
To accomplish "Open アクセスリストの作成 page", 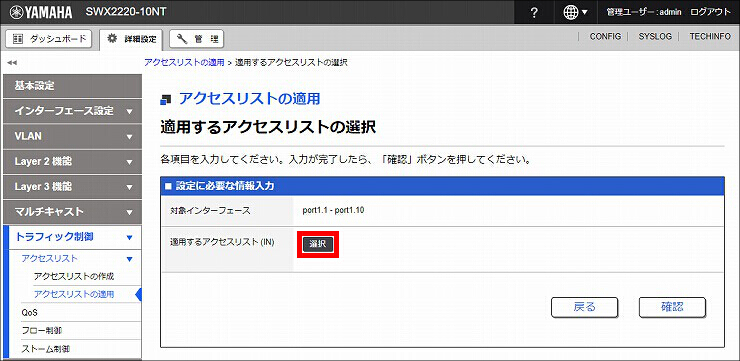I will pyautogui.click(x=74, y=277).
